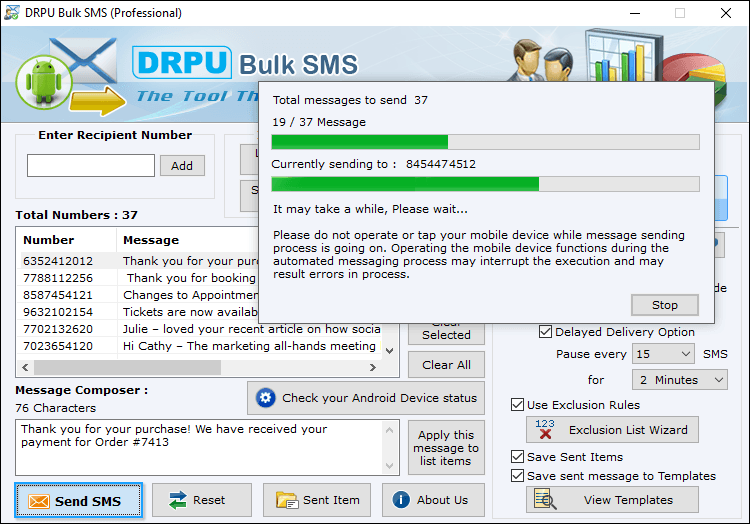Click the Clear All button
This screenshot has width=750, height=524.
(446, 365)
